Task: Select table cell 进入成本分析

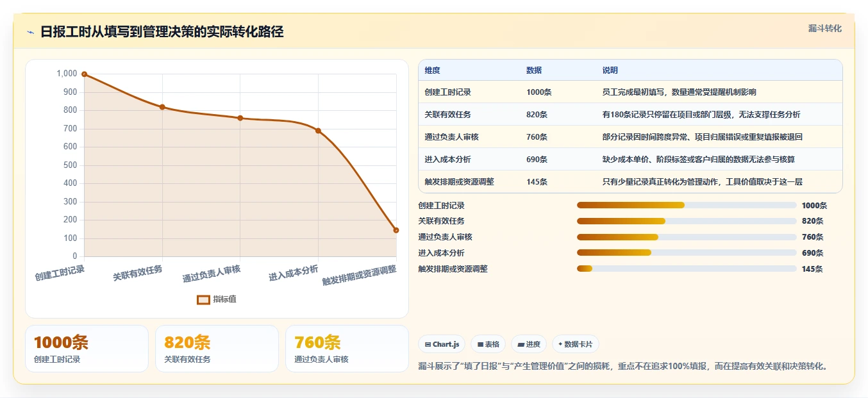Action: tap(447, 160)
